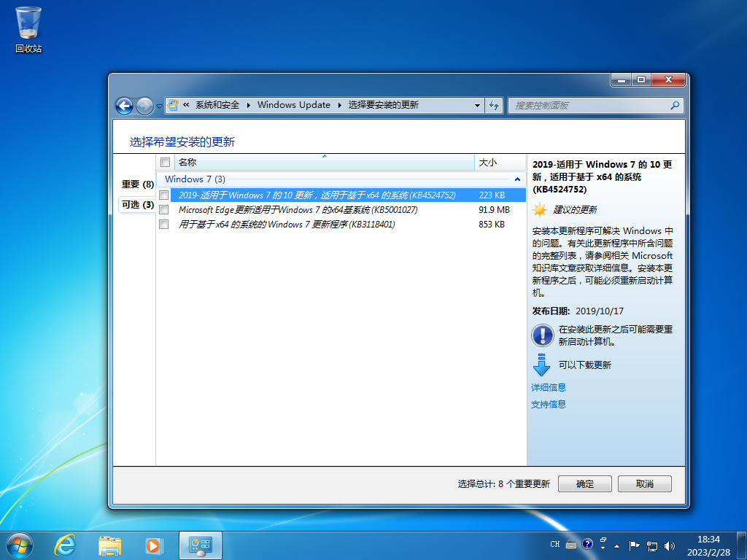Confirm with the 确定 button
747x560 pixels.
(584, 484)
